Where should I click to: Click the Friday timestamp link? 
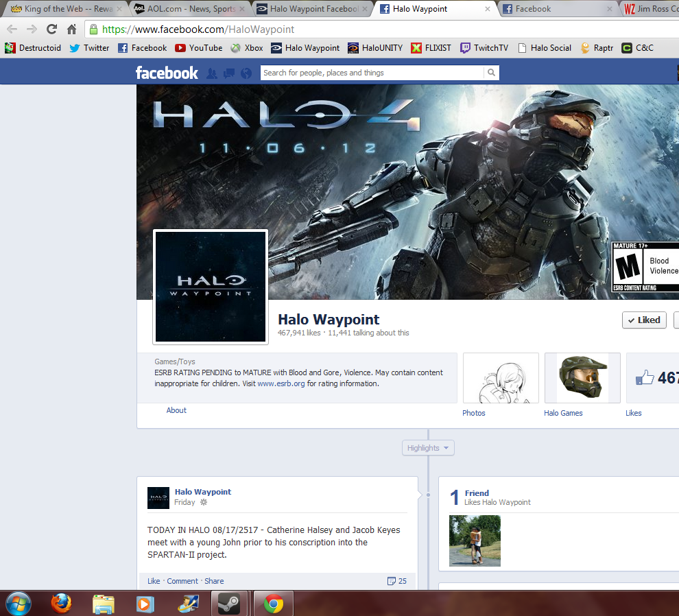pyautogui.click(x=184, y=502)
